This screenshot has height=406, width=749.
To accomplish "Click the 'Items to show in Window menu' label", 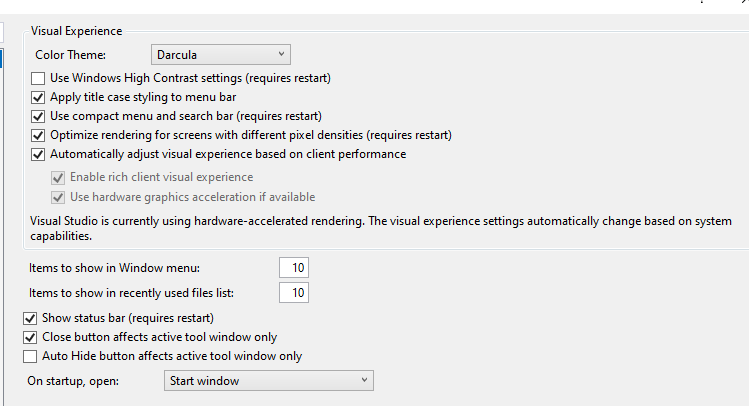I will 115,267.
